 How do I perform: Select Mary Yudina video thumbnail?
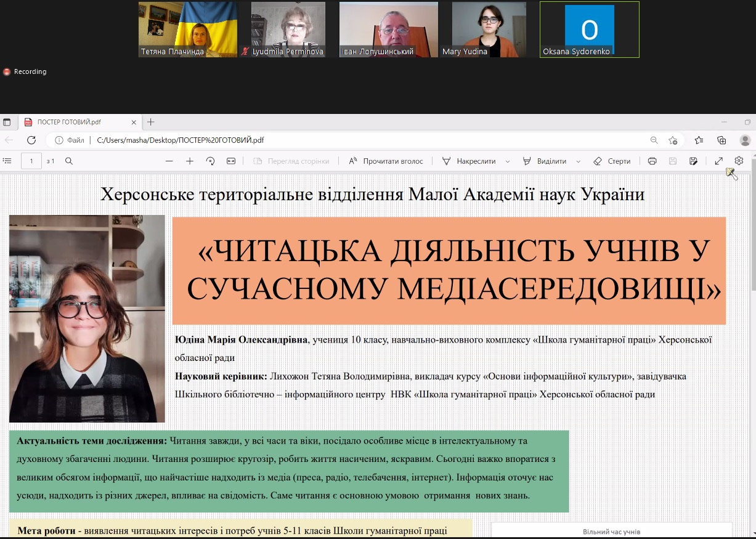(489, 30)
